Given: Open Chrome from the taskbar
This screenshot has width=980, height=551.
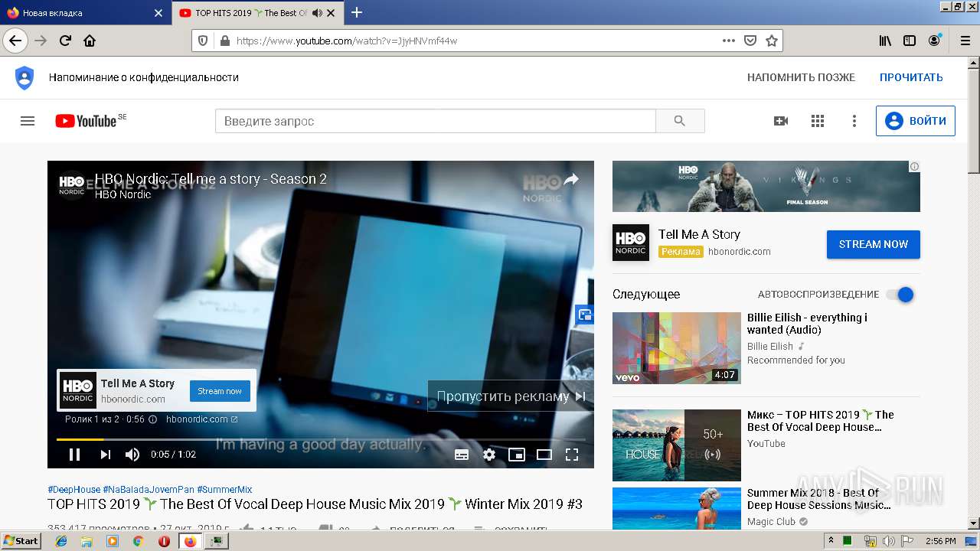Looking at the screenshot, I should pos(139,541).
